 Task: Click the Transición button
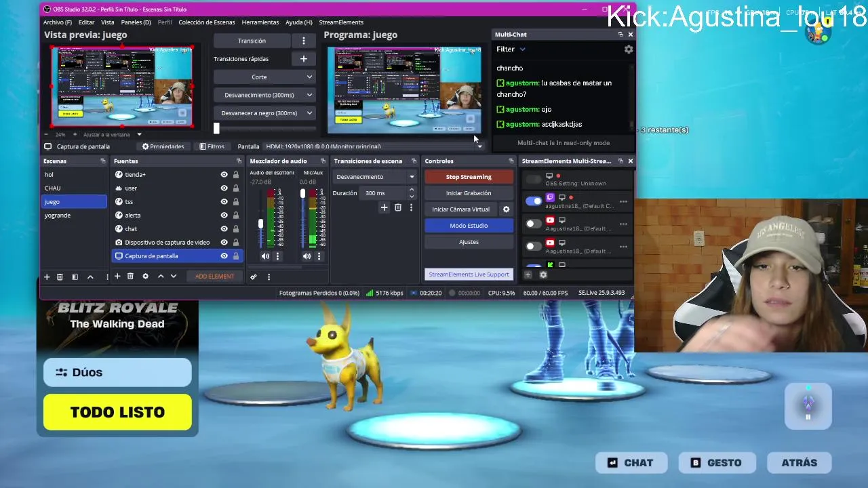[x=252, y=41]
